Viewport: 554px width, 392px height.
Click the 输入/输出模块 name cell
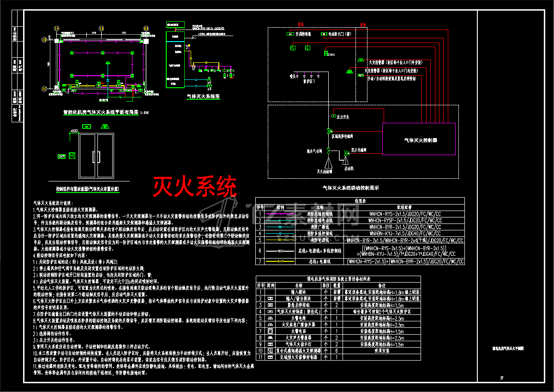297,299
